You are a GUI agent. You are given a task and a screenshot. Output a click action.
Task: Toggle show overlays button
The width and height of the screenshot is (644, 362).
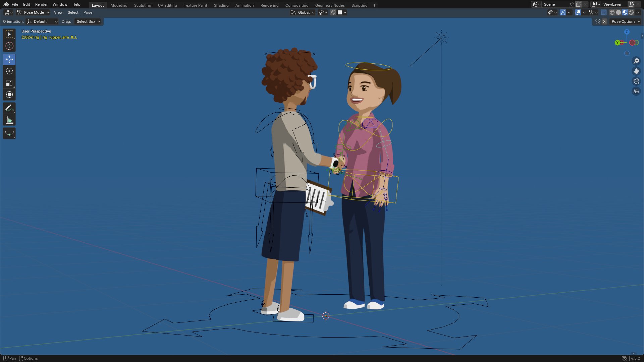pyautogui.click(x=578, y=12)
